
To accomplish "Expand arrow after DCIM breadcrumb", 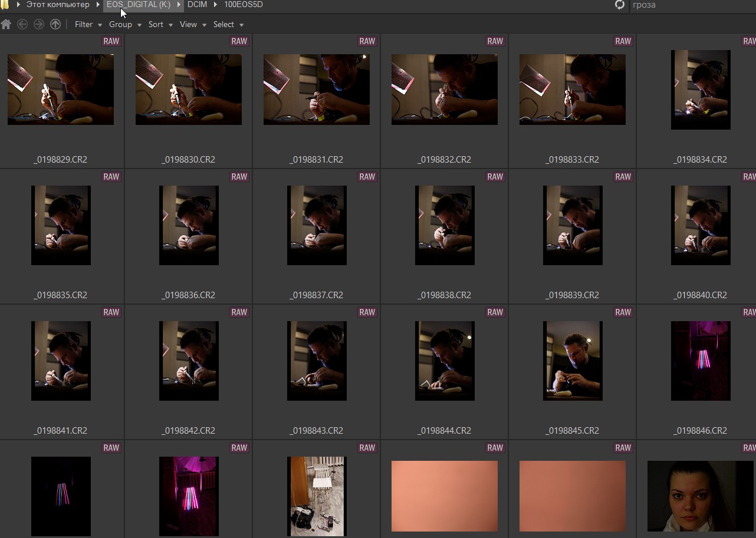I will (x=216, y=5).
